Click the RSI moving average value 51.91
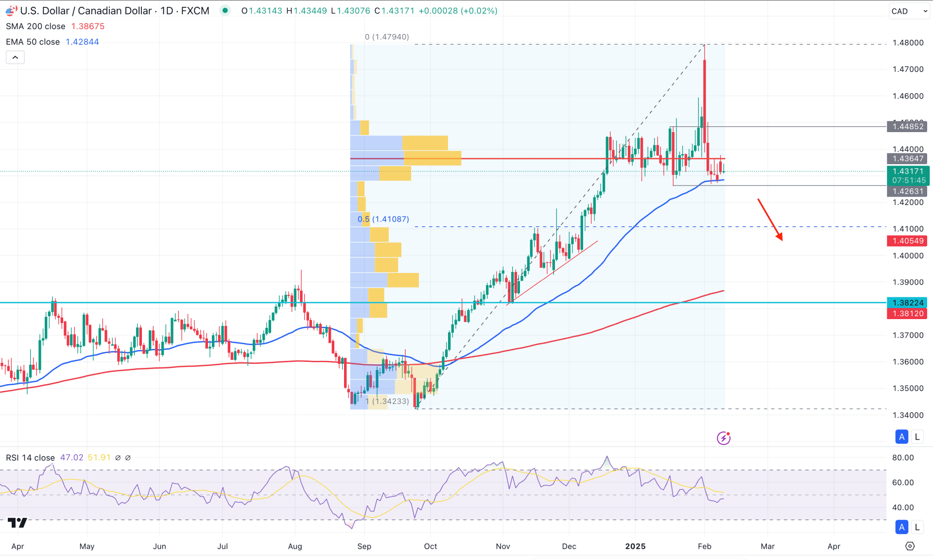 point(99,458)
